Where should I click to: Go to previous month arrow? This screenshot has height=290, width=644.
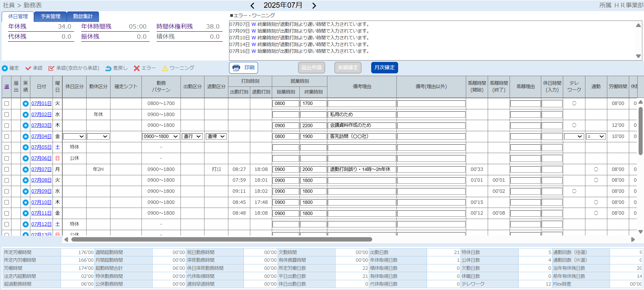click(x=252, y=6)
